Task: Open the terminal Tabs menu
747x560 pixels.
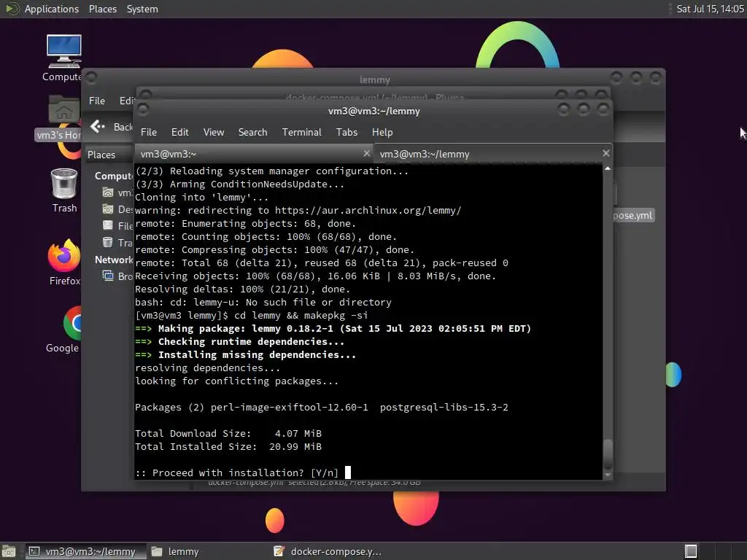Action: point(347,133)
